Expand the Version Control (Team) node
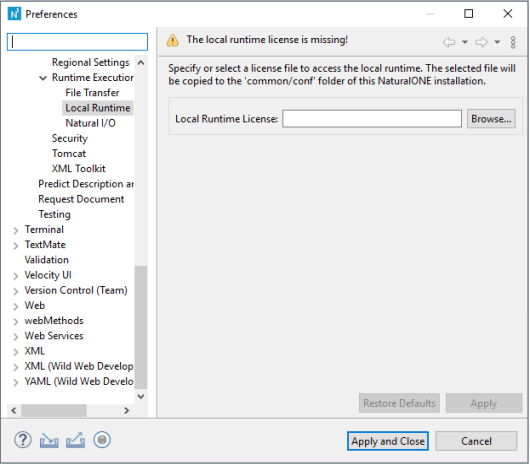 16,291
